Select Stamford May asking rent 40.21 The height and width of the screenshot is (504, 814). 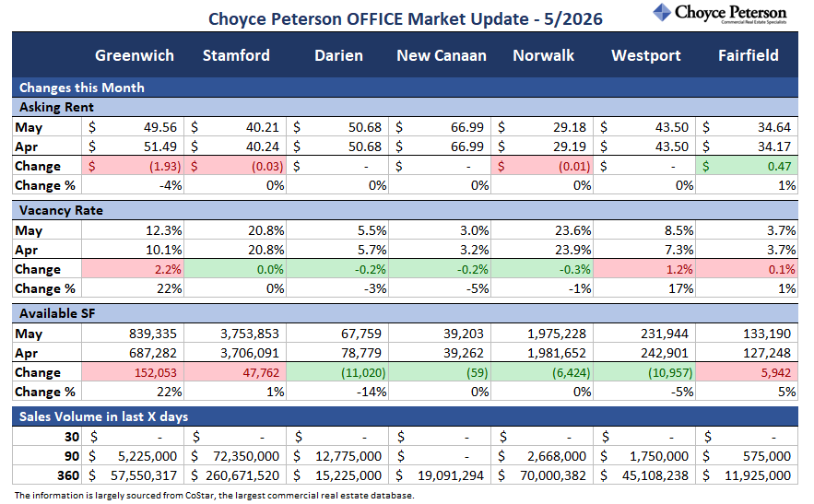point(263,128)
